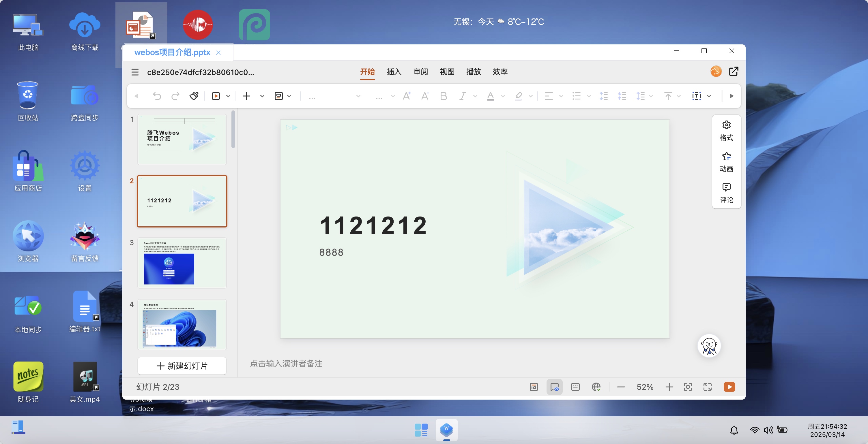868x444 pixels.
Task: Enter full screen from status bar
Action: [x=707, y=387]
